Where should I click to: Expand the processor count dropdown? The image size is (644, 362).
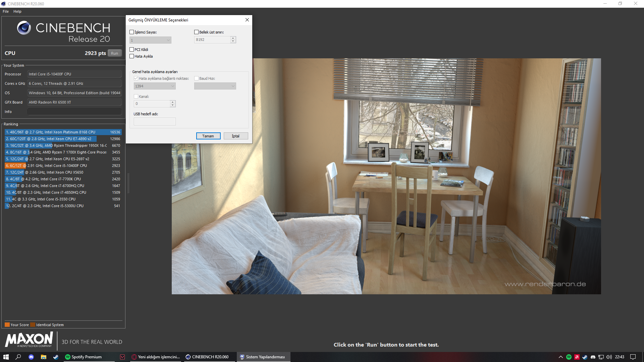point(150,40)
